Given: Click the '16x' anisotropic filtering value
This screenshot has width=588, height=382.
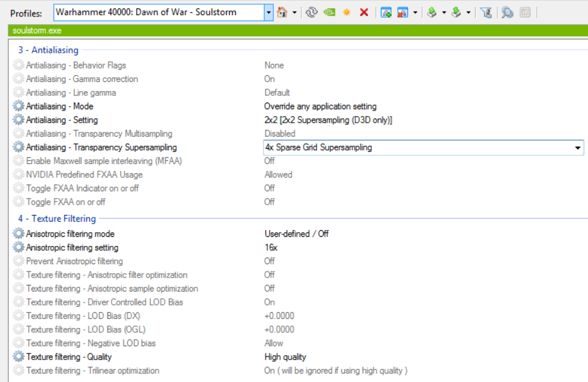Looking at the screenshot, I should click(x=271, y=247).
